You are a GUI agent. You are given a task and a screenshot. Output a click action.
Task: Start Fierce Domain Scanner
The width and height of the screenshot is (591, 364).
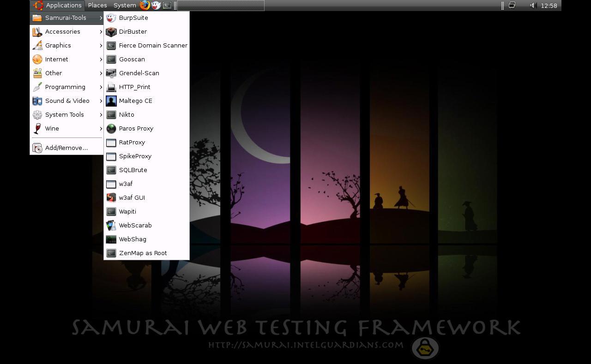[x=153, y=45]
